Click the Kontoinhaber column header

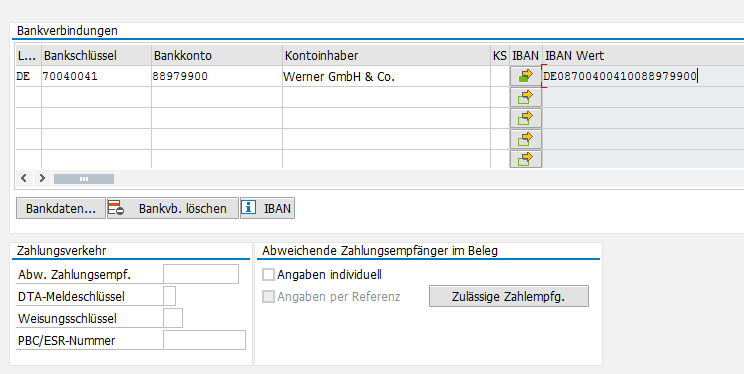[x=386, y=56]
